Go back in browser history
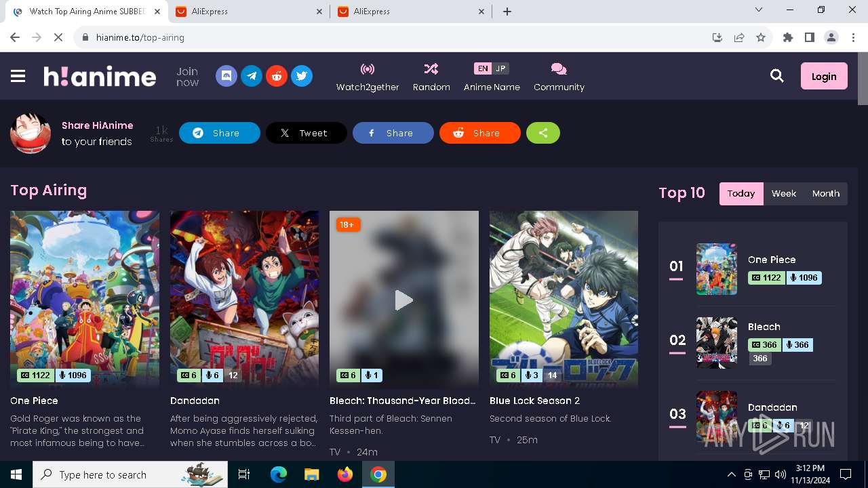Image resolution: width=868 pixels, height=488 pixels. (15, 37)
